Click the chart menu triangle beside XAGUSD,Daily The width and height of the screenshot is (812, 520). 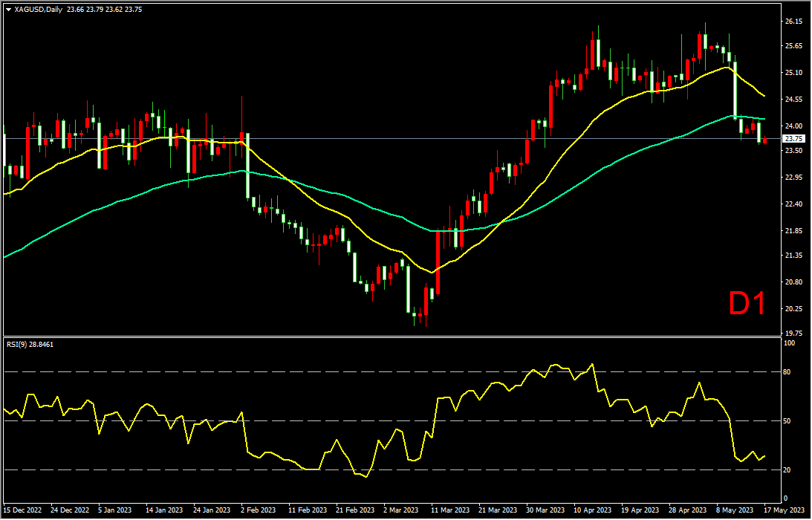click(x=8, y=10)
